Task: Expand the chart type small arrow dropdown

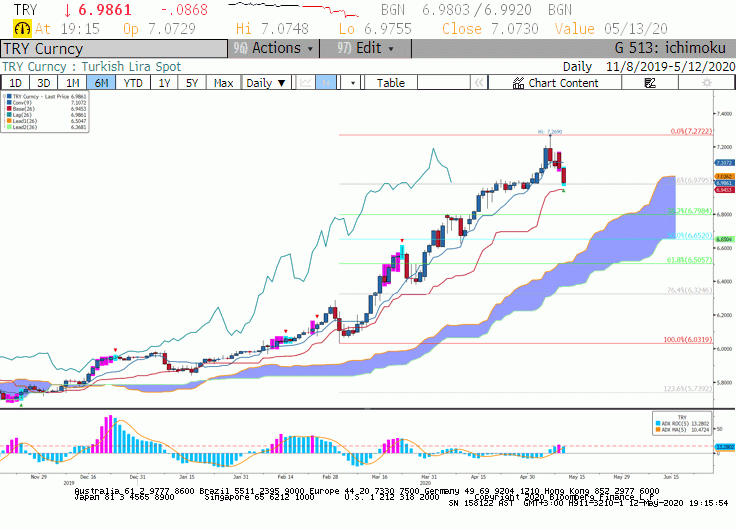Action: pyautogui.click(x=352, y=83)
